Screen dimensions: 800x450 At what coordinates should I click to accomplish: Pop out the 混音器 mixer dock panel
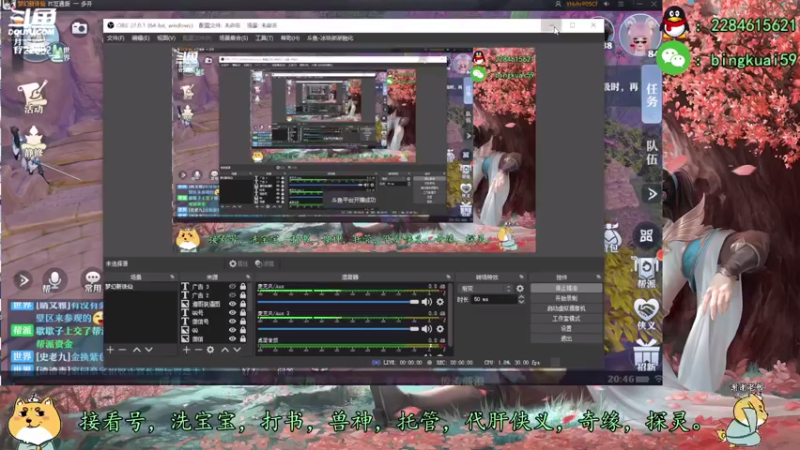coord(448,277)
